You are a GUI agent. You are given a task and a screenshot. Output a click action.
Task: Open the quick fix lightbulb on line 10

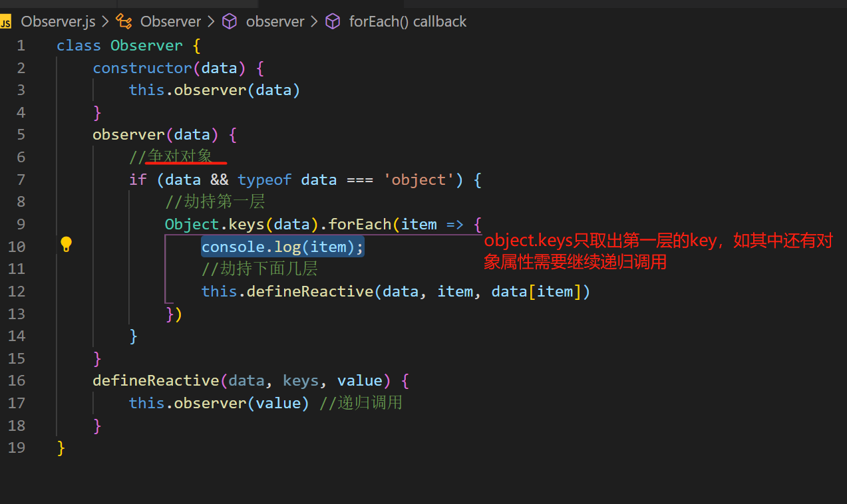(66, 245)
